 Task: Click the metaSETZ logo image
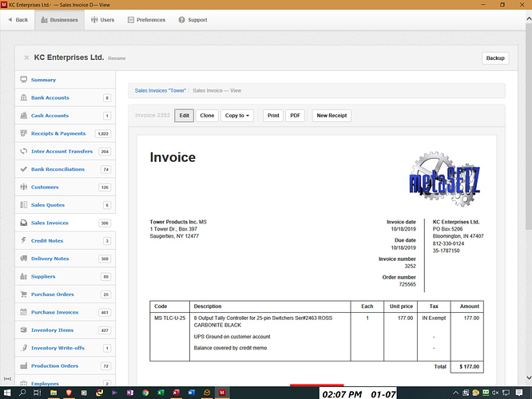(445, 179)
